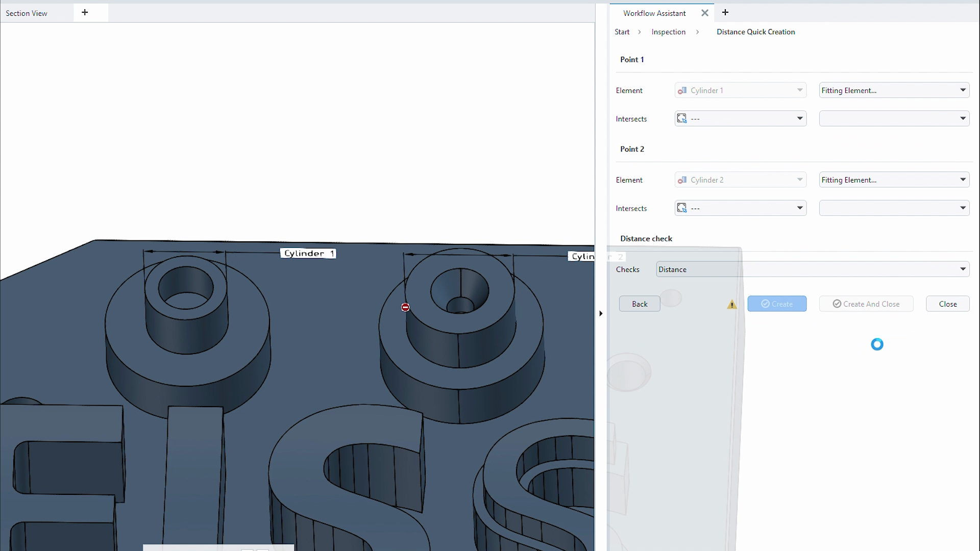The width and height of the screenshot is (980, 551).
Task: Click the Create And Close button
Action: 866,304
